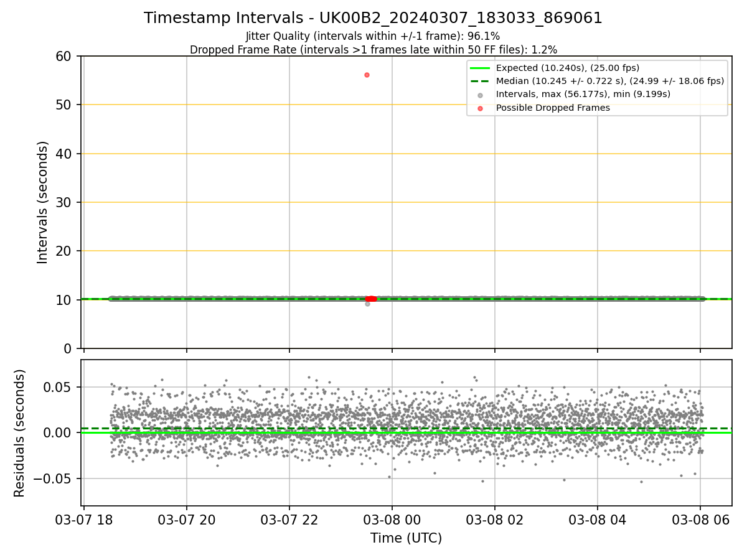Click the x-axis tick label '03-07 20'
747x560 pixels.
pos(187,519)
